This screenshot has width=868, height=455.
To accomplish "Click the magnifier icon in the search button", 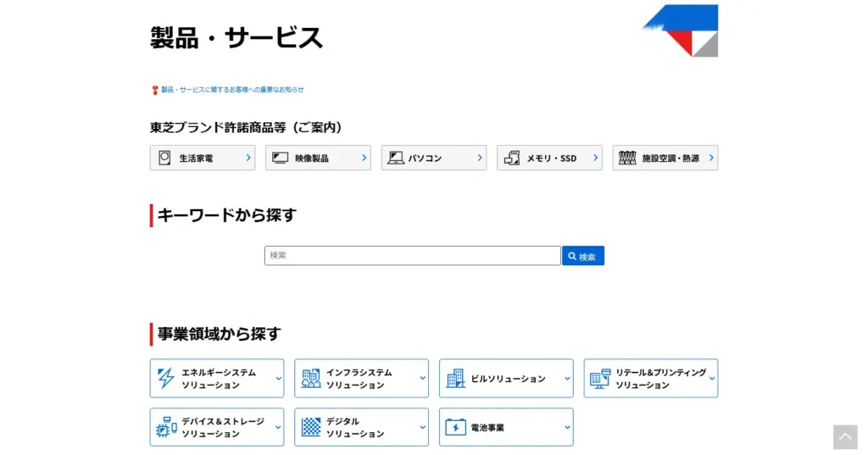I will point(572,256).
